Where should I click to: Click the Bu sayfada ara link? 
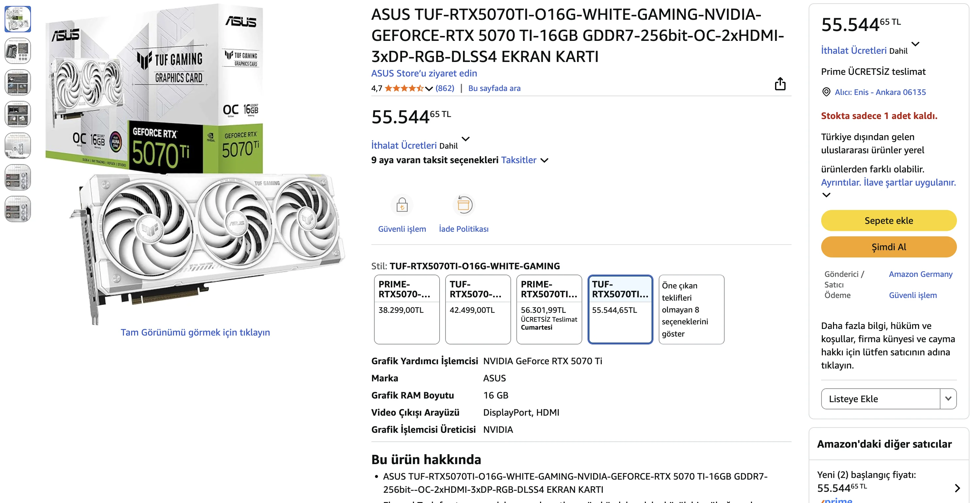click(494, 88)
